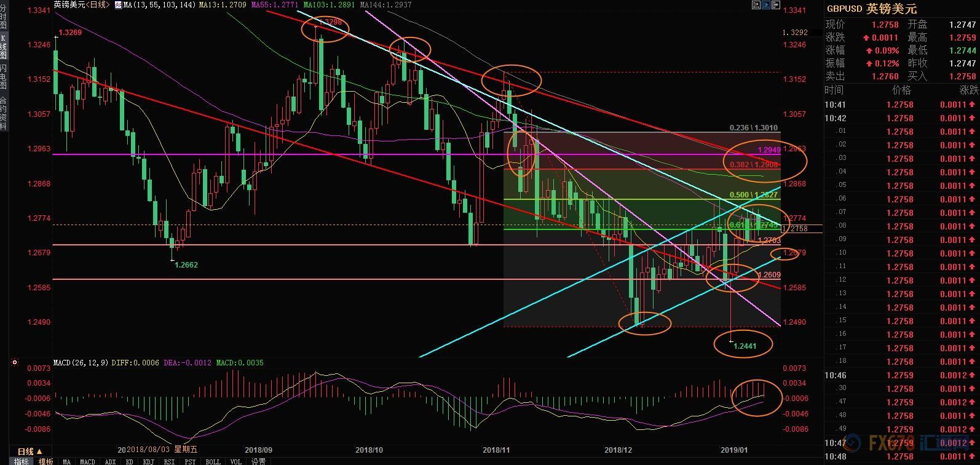The height and width of the screenshot is (465, 980).
Task: Choose the KDJ indicator button
Action: tap(148, 461)
